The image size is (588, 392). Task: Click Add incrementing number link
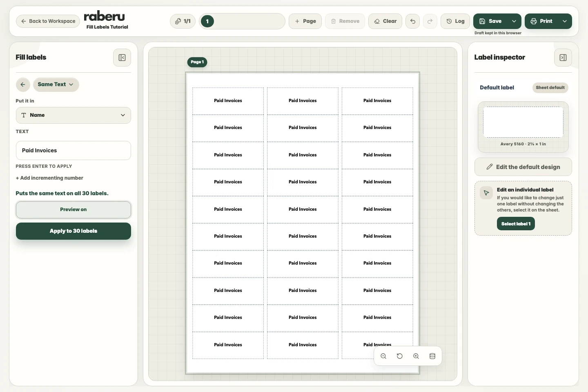(x=49, y=178)
